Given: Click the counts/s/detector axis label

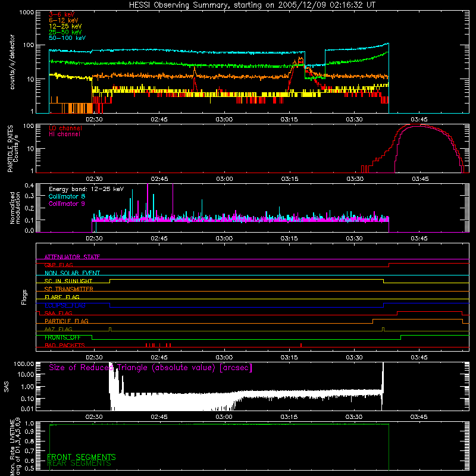Looking at the screenshot, I should pos(12,62).
